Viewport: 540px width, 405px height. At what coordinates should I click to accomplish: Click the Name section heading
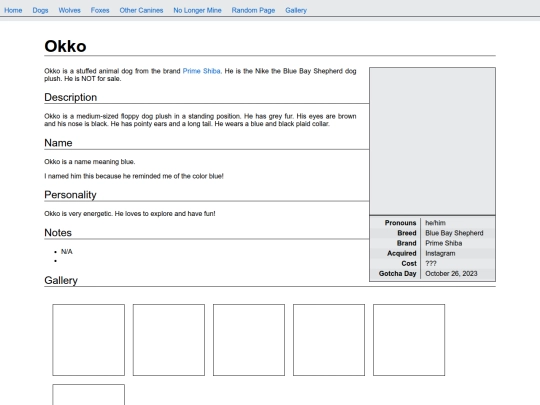point(58,143)
